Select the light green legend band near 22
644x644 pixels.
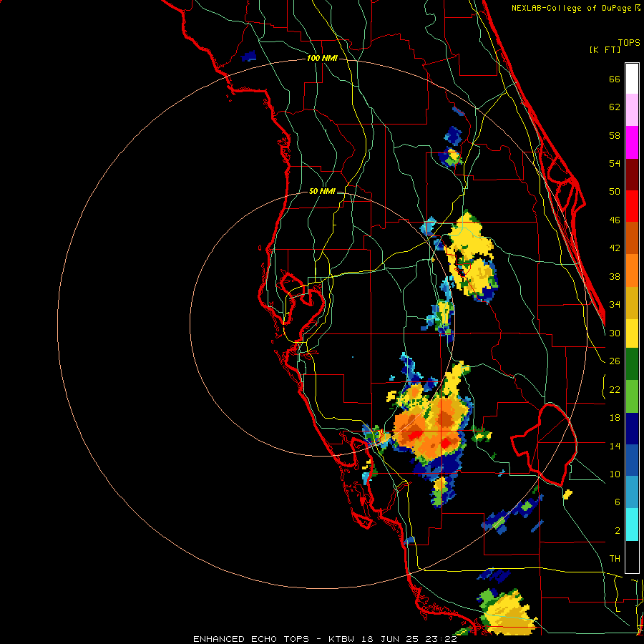click(x=632, y=396)
